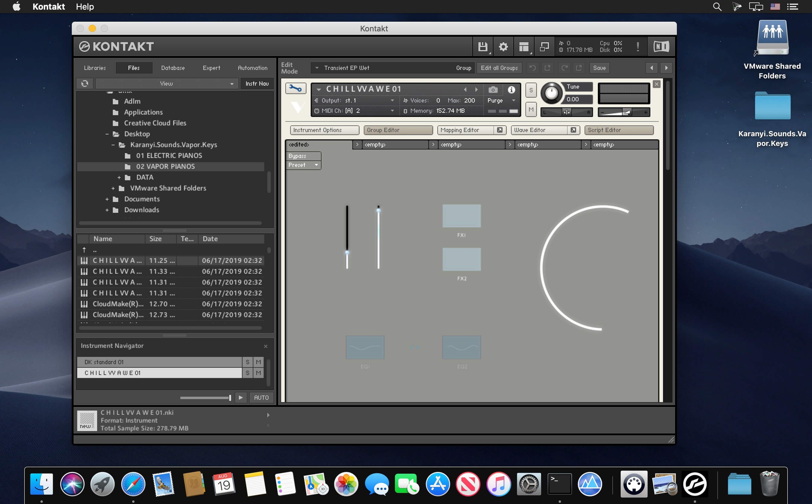Click the Tune knob
Image resolution: width=812 pixels, height=504 pixels.
(551, 93)
